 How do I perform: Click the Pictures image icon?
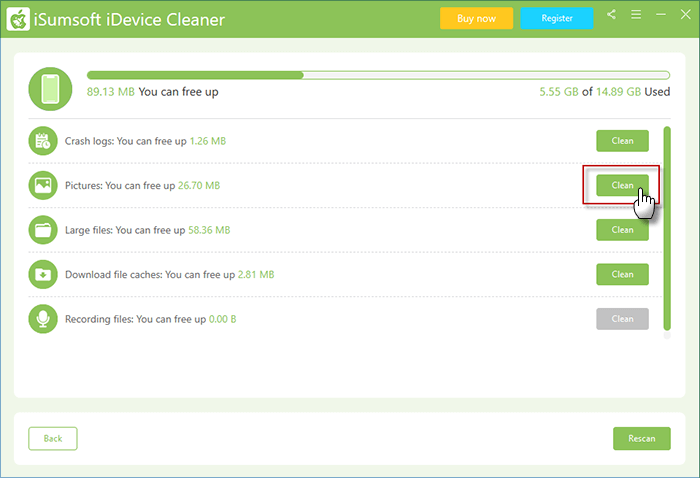coord(43,185)
